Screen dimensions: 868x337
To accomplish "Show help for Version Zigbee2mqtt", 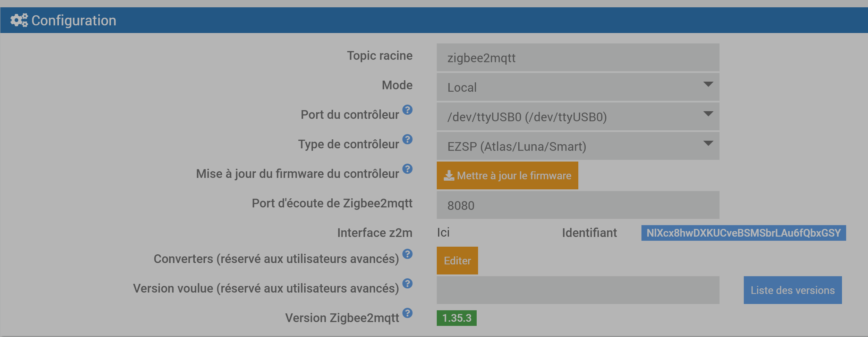I will (407, 313).
